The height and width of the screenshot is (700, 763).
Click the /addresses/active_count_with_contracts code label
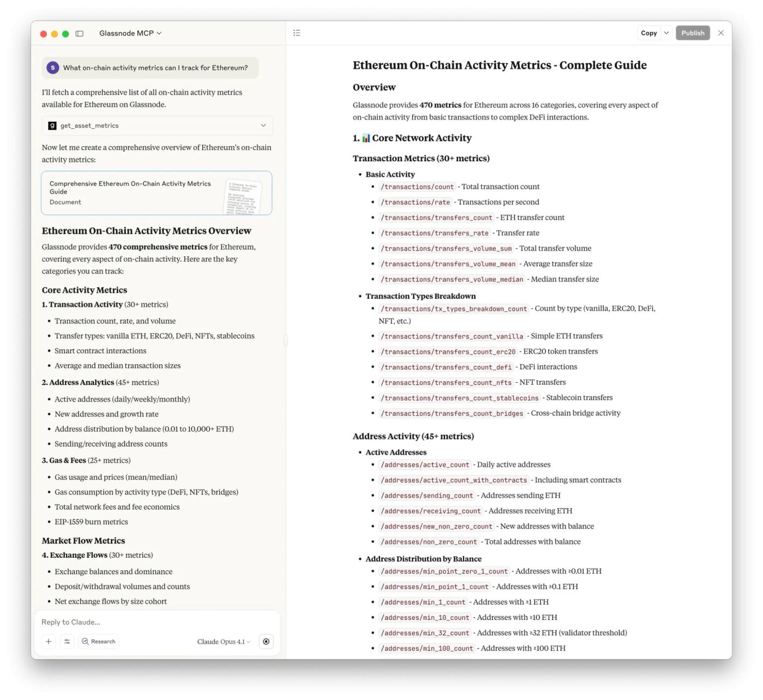tap(454, 481)
